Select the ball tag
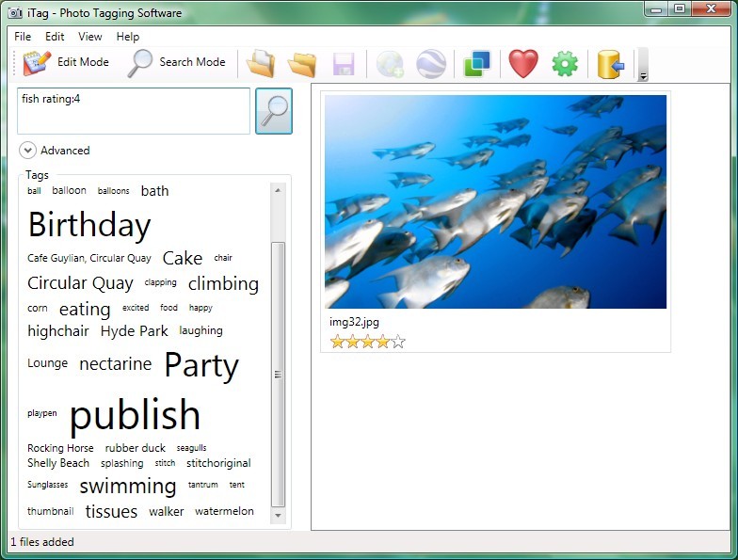 tap(34, 190)
